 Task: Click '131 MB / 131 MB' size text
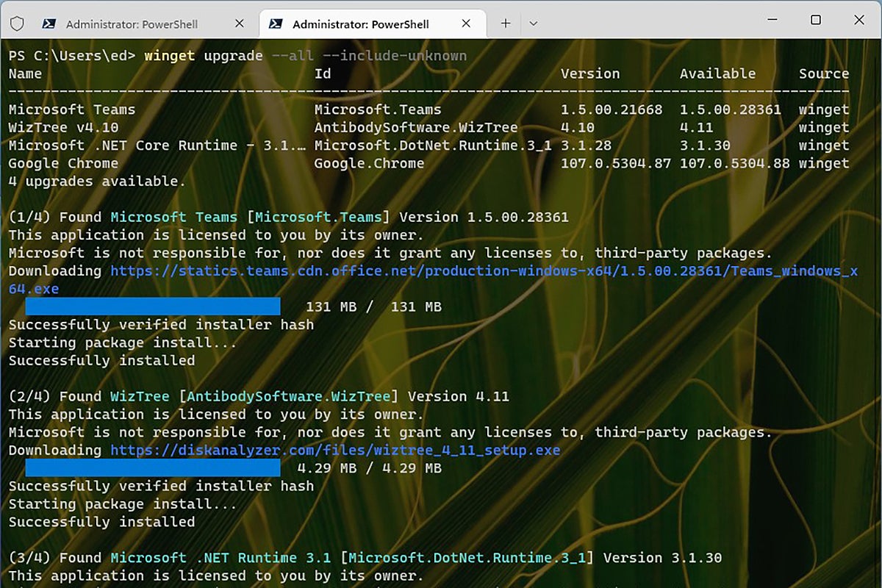(x=373, y=306)
